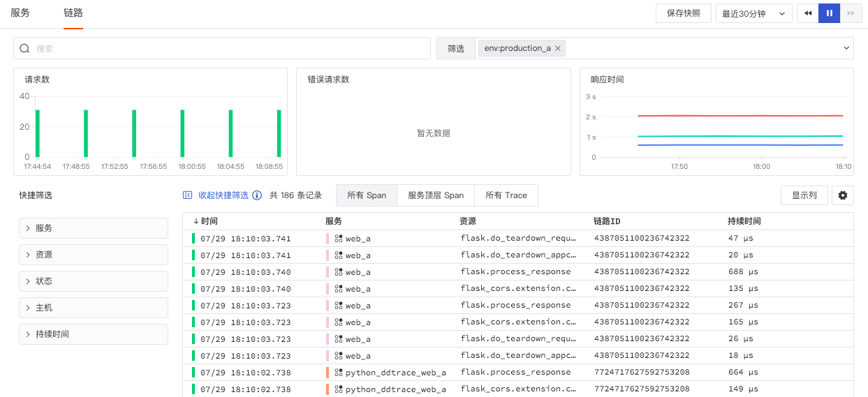Click flask_cors.extension.c... in the 165 μs row
This screenshot has height=397, width=868.
point(518,322)
